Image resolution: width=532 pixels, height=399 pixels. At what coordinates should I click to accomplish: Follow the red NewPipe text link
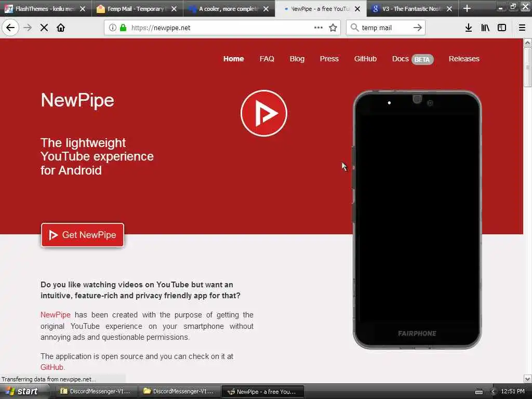point(55,315)
